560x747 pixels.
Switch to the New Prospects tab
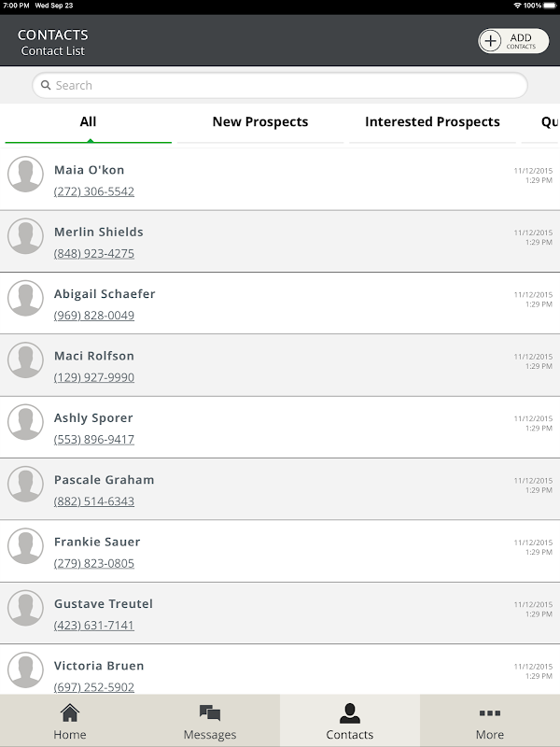pyautogui.click(x=260, y=121)
